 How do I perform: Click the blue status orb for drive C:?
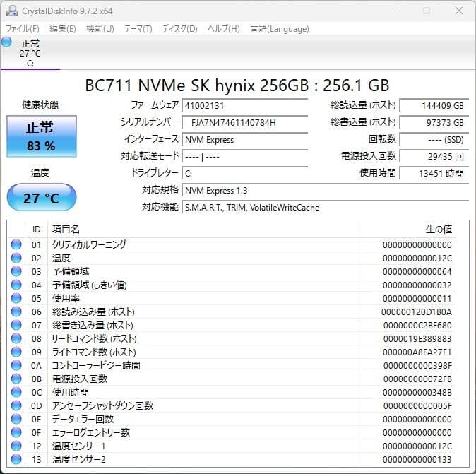[x=6, y=42]
